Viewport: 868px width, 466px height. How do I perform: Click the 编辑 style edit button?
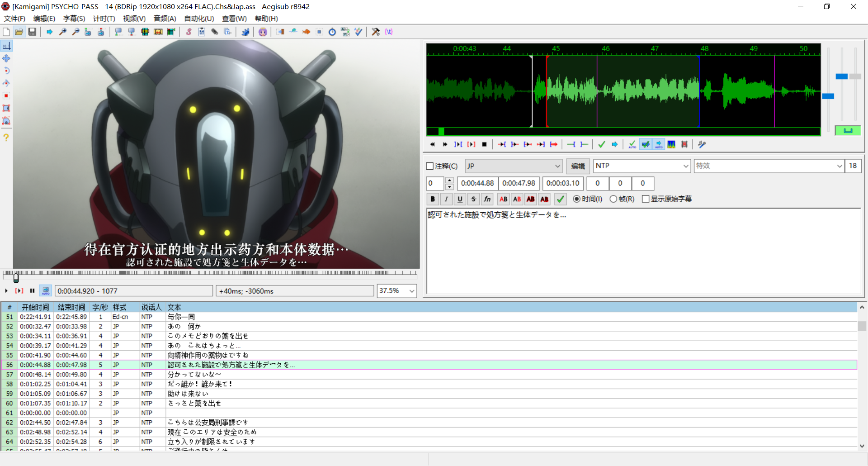click(578, 166)
